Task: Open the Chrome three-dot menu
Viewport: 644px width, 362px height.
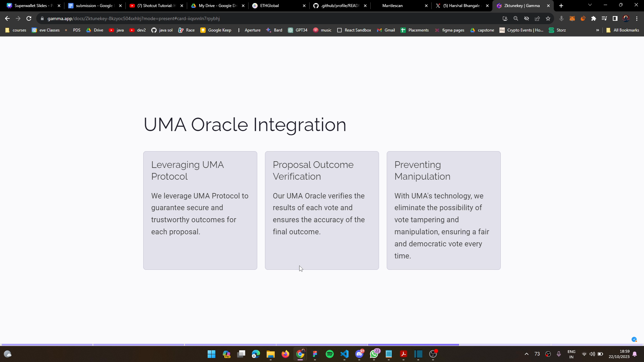Action: click(x=637, y=18)
